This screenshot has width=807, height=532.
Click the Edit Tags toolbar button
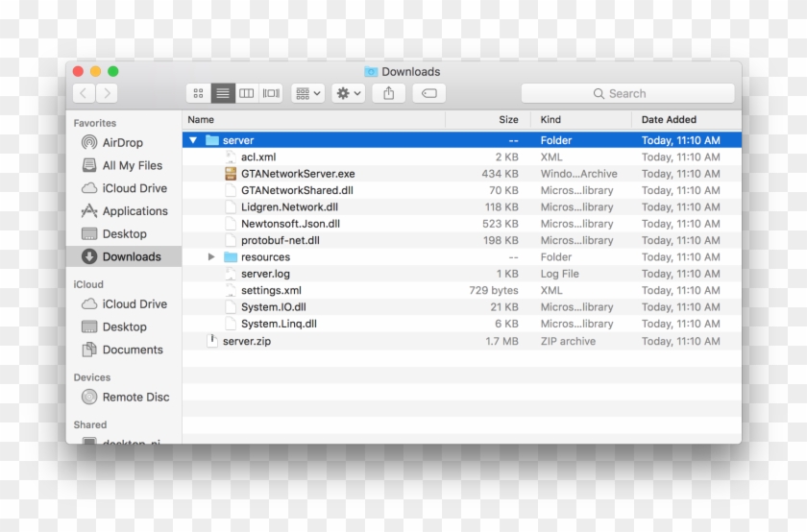[428, 93]
